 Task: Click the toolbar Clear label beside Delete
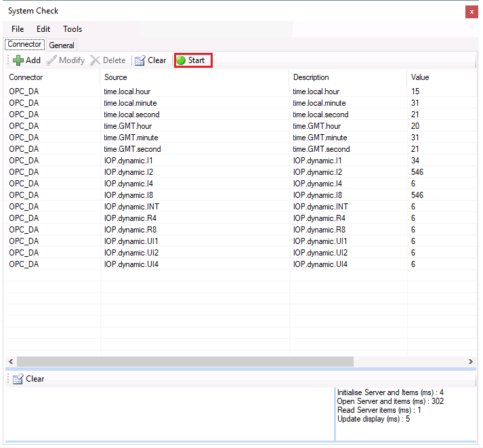(156, 60)
